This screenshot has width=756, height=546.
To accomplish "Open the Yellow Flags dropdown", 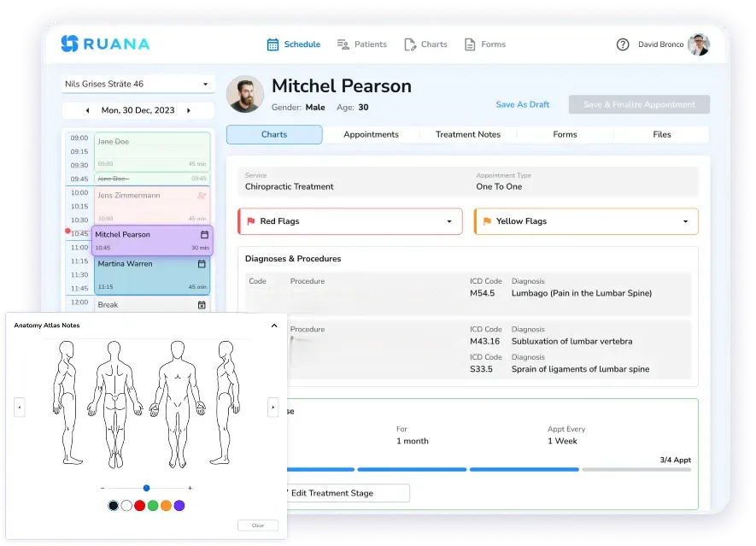I will pyautogui.click(x=688, y=220).
